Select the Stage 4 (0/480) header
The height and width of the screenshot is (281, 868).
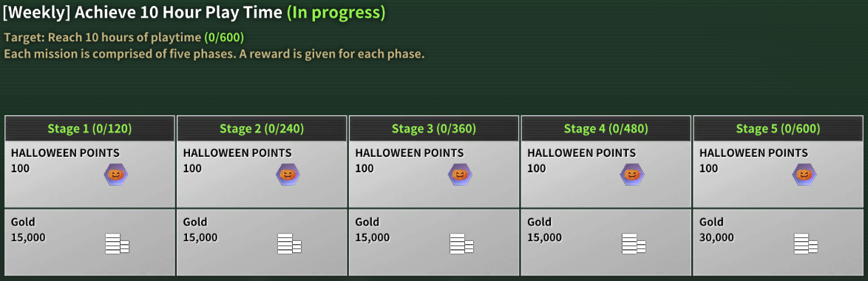pos(606,129)
